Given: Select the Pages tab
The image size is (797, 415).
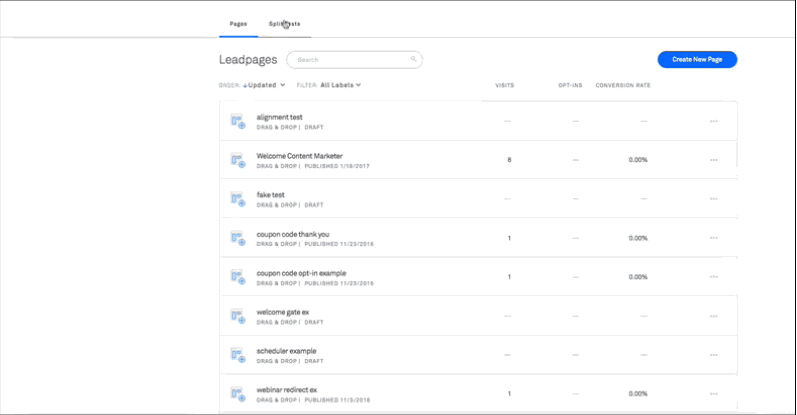Looking at the screenshot, I should point(238,24).
